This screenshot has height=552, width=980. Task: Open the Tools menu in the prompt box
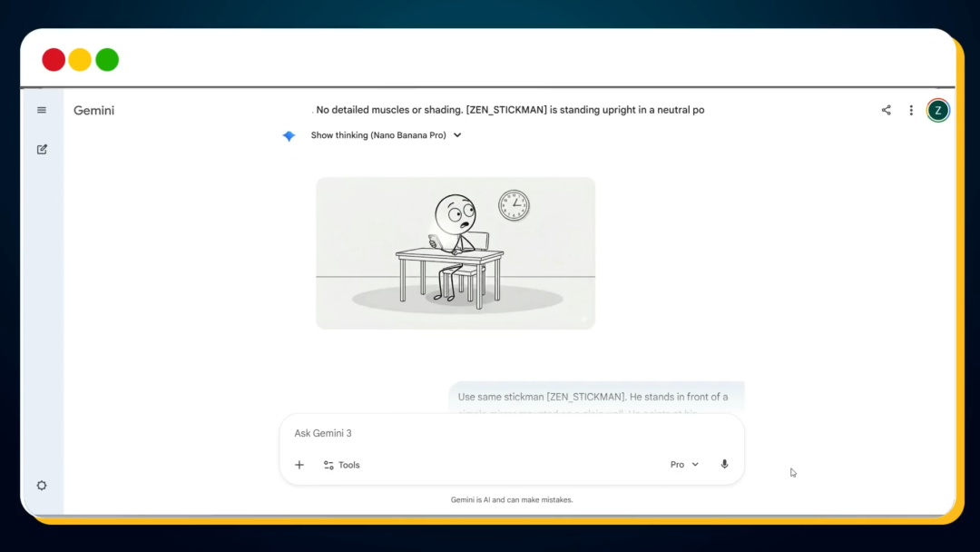342,465
